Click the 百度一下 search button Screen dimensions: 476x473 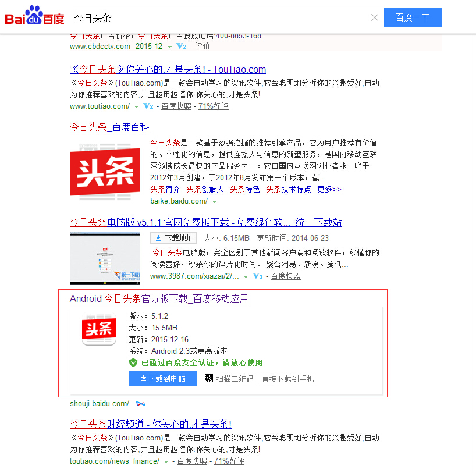click(413, 17)
